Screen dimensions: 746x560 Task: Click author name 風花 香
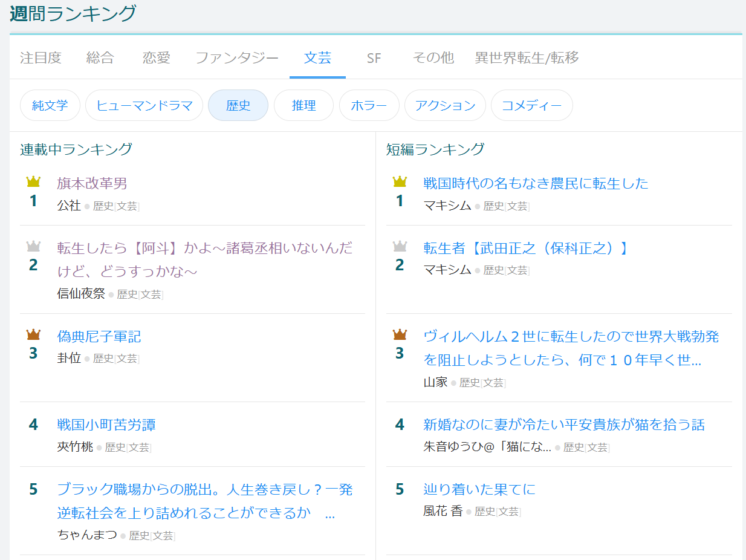pyautogui.click(x=443, y=511)
